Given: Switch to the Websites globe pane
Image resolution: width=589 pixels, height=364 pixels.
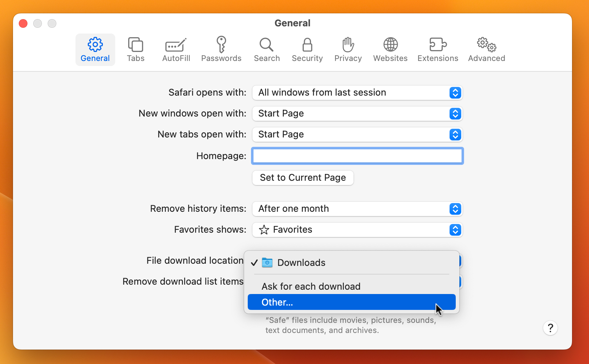Looking at the screenshot, I should pyautogui.click(x=390, y=49).
